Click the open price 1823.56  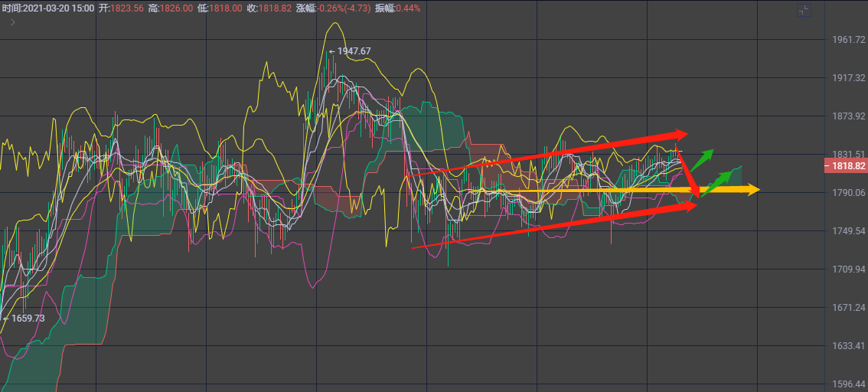click(126, 8)
